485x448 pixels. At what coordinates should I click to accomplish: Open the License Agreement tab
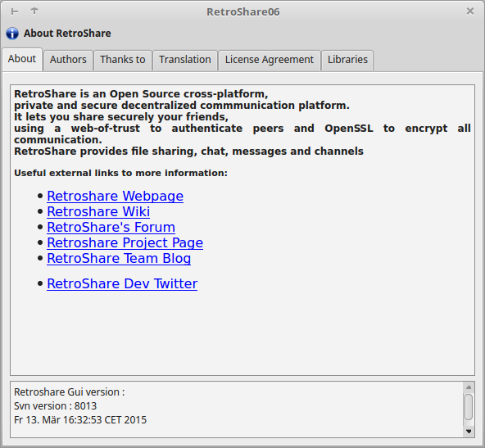tap(269, 60)
